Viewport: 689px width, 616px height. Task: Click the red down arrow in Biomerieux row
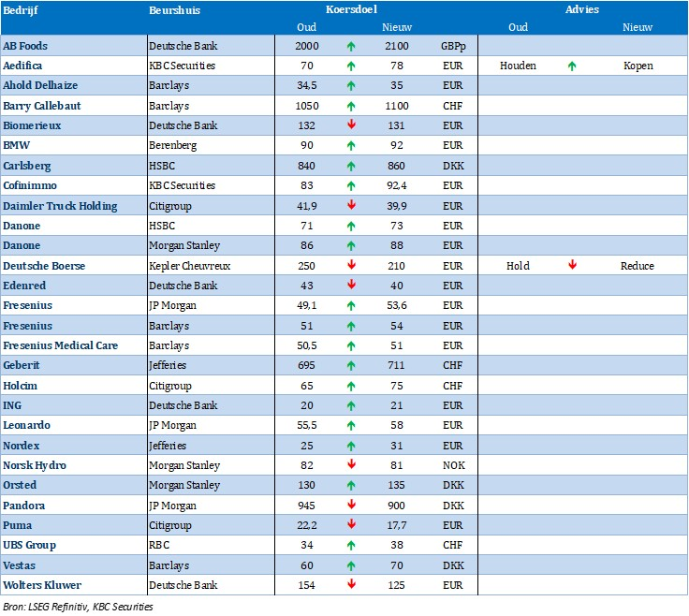tap(350, 125)
